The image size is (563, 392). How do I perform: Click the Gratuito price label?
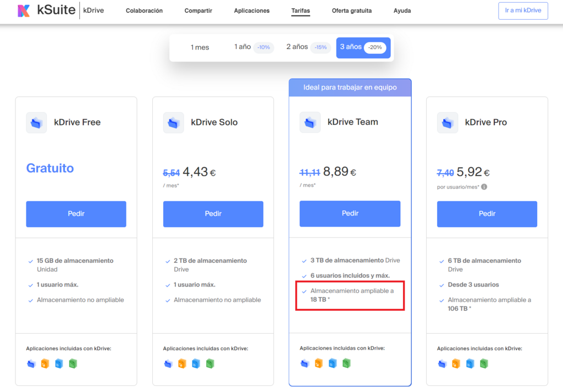[x=50, y=168]
